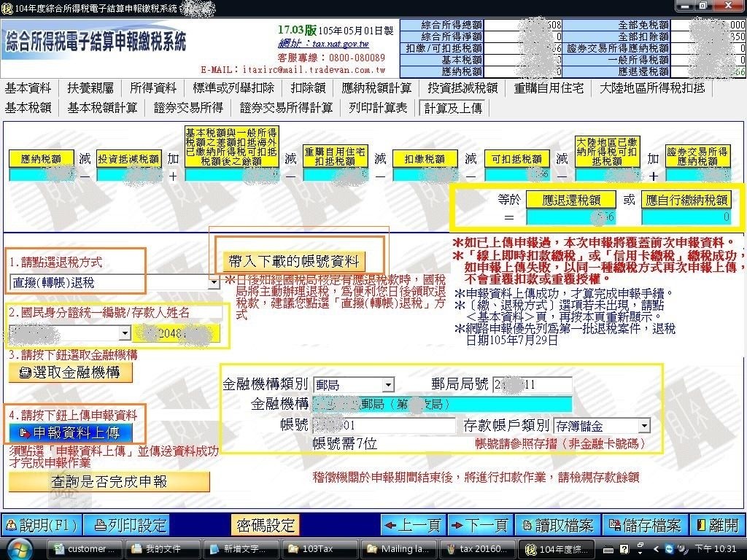Screen dimensions: 747x560
Task: Select the 應納稅額計算 tab
Action: pyautogui.click(x=376, y=88)
